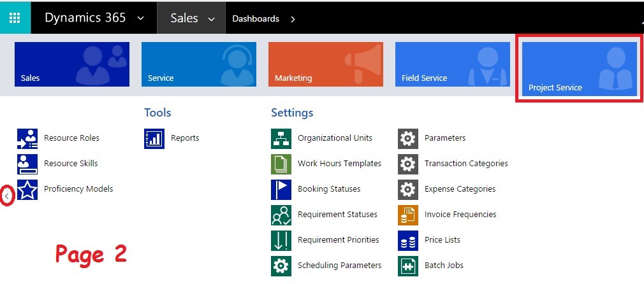Expand the Dynamics 365 dropdown
The height and width of the screenshot is (284, 644).
[140, 18]
